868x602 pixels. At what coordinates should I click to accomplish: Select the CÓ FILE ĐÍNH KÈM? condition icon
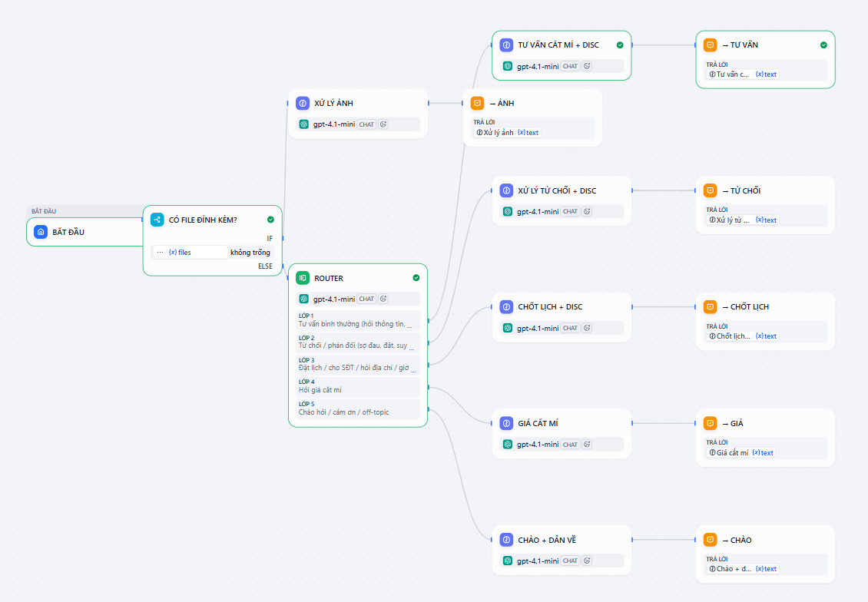pos(157,220)
